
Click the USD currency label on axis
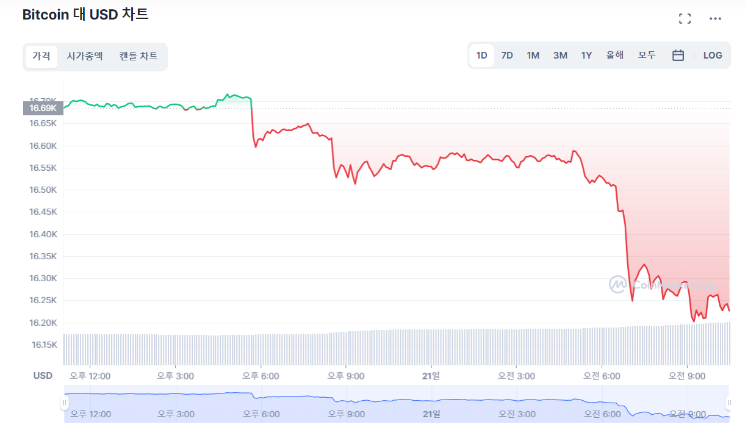click(x=43, y=376)
